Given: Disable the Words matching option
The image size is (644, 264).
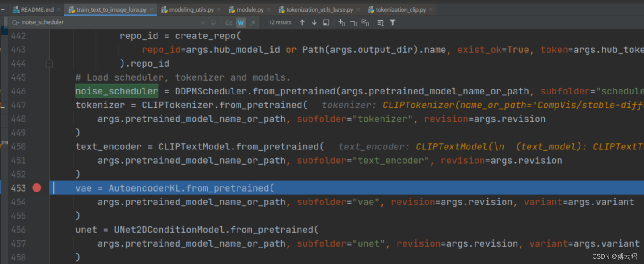Looking at the screenshot, I should point(241,22).
